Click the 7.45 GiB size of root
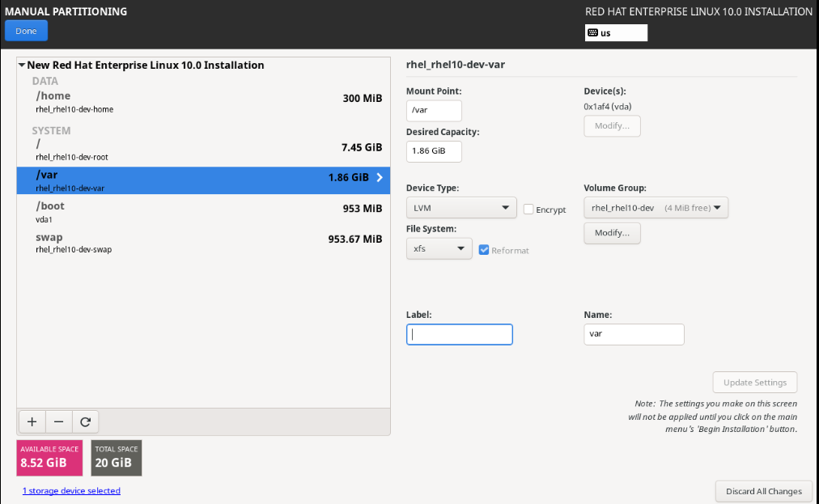Image resolution: width=819 pixels, height=504 pixels. tap(362, 147)
